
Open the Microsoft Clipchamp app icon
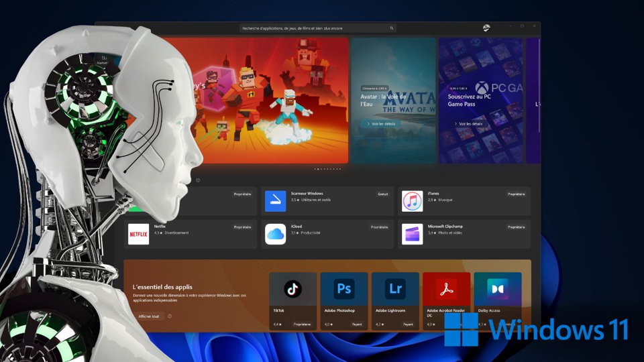click(413, 235)
